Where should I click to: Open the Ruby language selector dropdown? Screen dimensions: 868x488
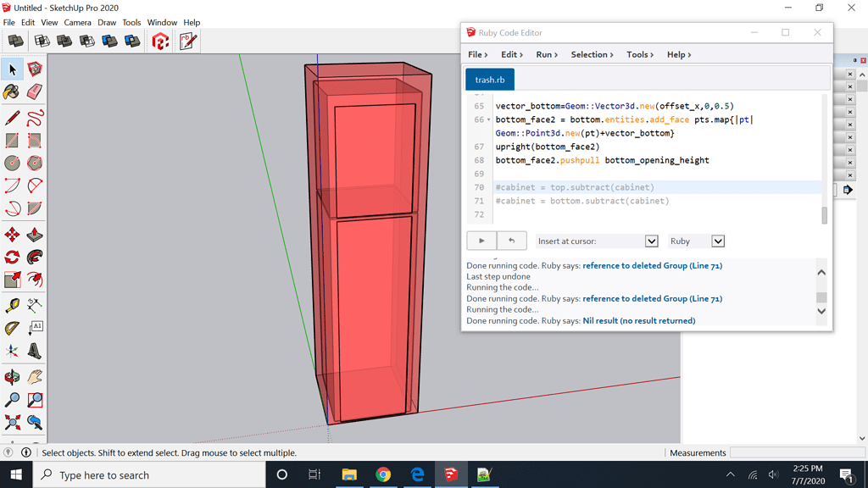(x=716, y=241)
